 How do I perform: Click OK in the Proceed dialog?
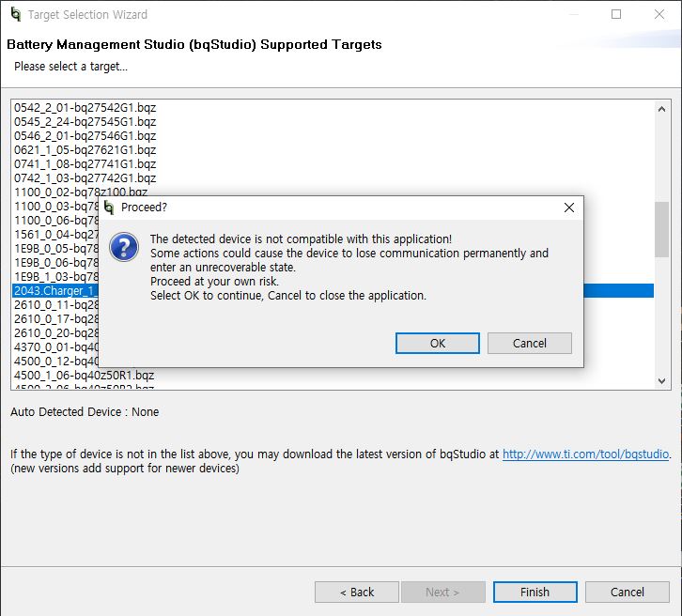[438, 344]
